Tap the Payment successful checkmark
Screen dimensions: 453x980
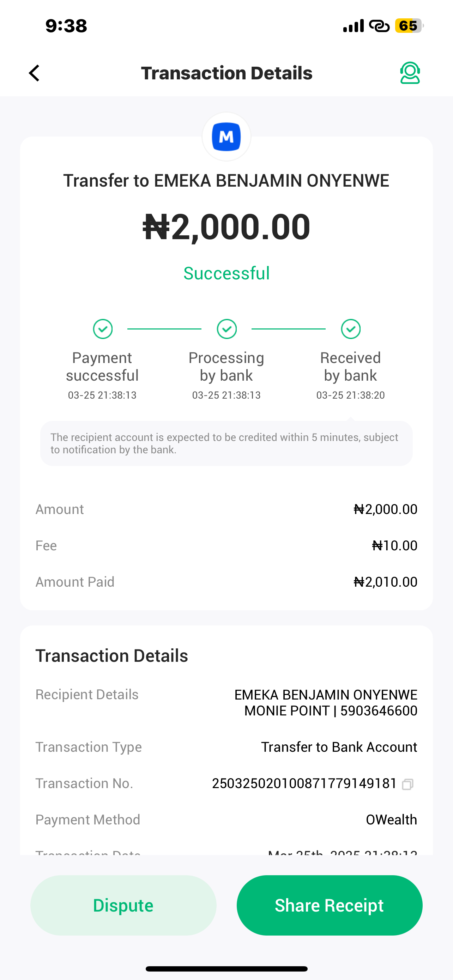coord(103,329)
